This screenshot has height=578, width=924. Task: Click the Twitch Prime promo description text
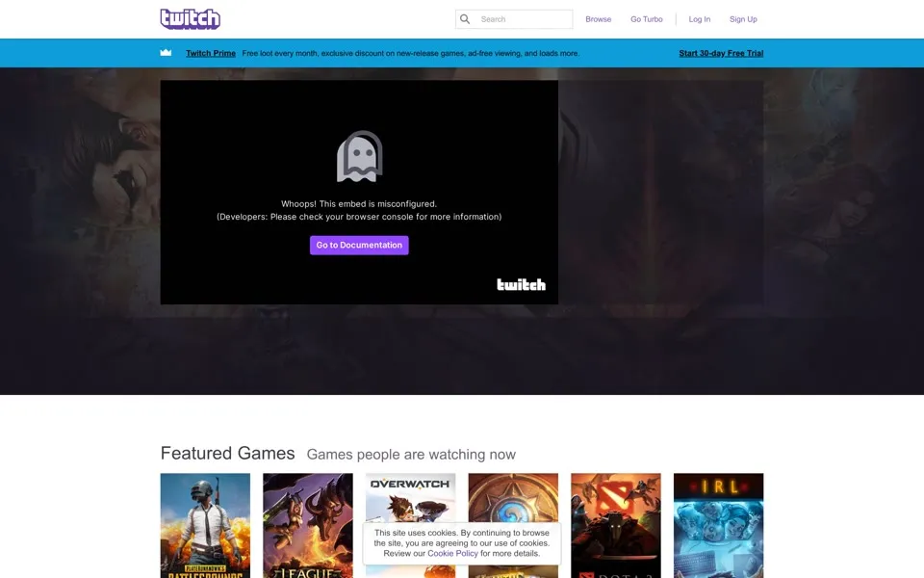coord(410,53)
